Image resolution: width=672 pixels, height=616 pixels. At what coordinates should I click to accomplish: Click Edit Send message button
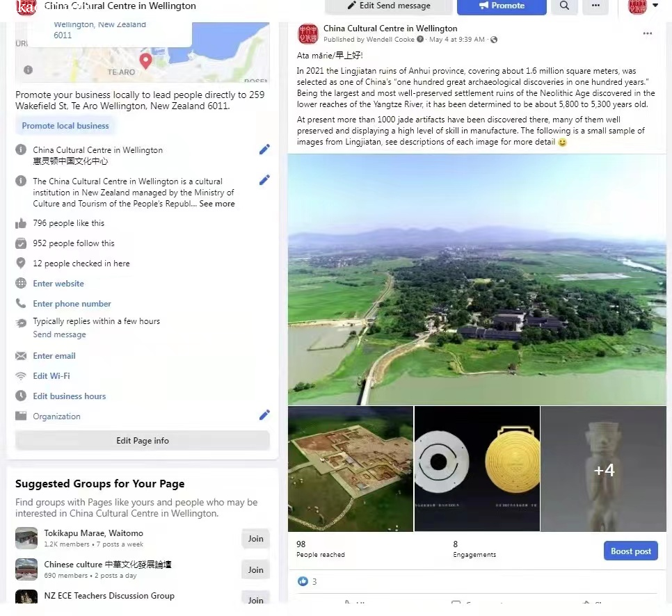pyautogui.click(x=389, y=6)
